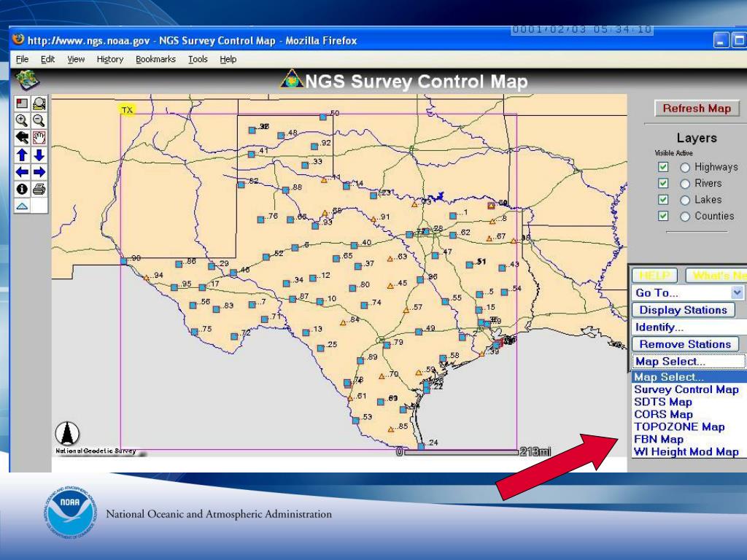Click the What's New button
Viewport: 747px width, 560px height.
point(716,276)
